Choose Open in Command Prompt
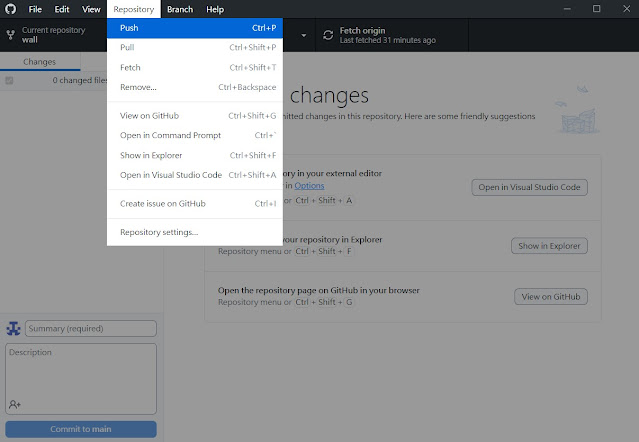The width and height of the screenshot is (639, 442). click(x=195, y=135)
